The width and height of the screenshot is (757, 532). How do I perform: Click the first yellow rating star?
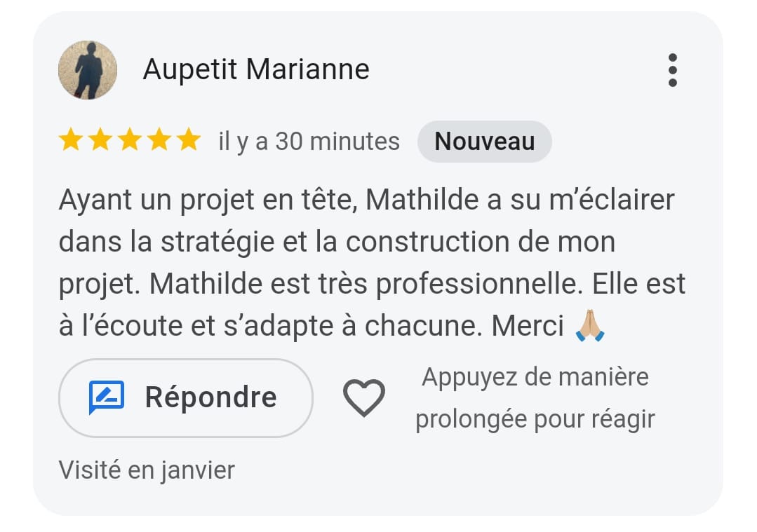(70, 140)
